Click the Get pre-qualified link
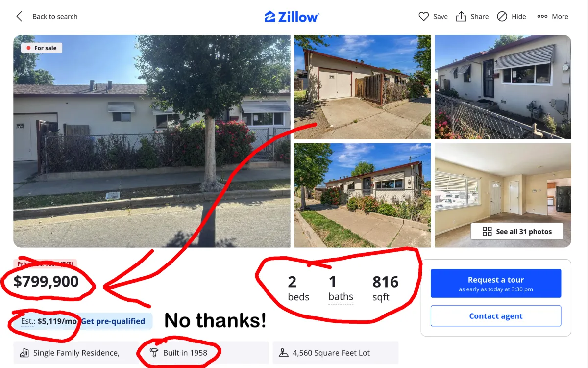588x368 pixels. [x=113, y=321]
